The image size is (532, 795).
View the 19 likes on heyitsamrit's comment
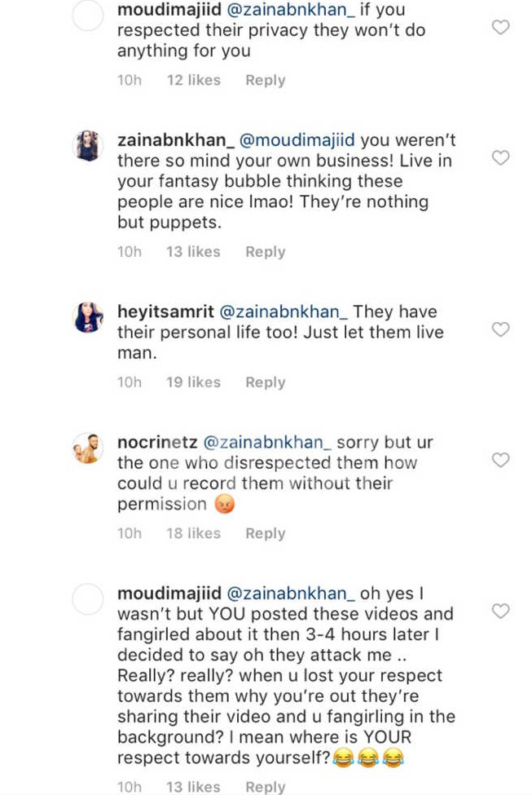[193, 382]
